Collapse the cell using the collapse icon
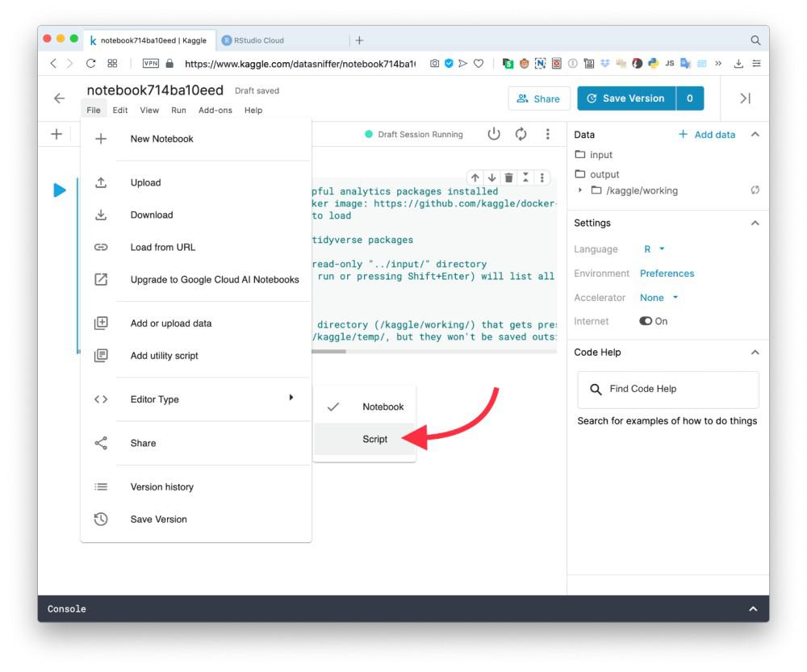This screenshot has height=672, width=807. [525, 177]
